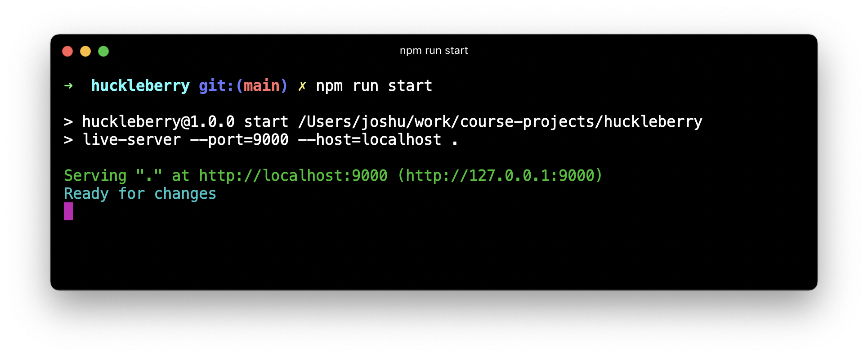Click the 'Ready for changes' message
868x357 pixels.
click(140, 194)
